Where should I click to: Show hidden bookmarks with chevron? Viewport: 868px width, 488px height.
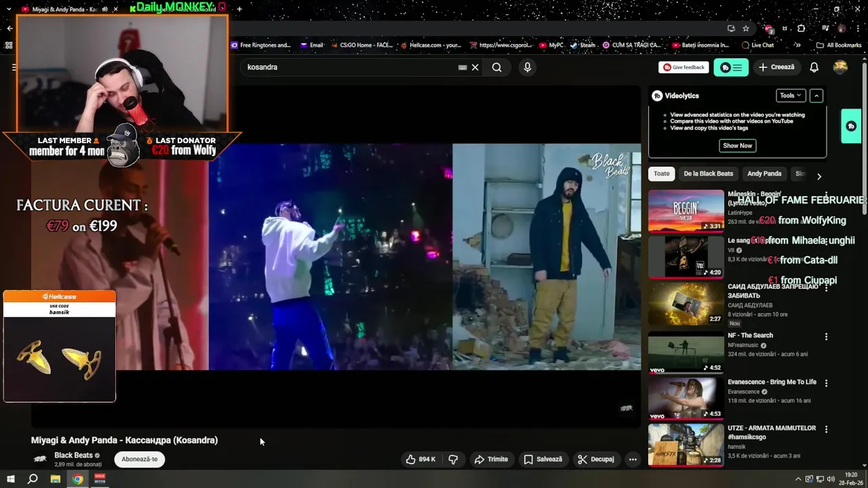[797, 45]
